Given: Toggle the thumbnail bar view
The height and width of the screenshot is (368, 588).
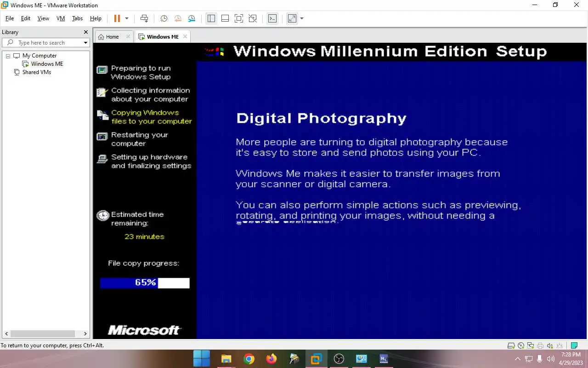Looking at the screenshot, I should [225, 18].
